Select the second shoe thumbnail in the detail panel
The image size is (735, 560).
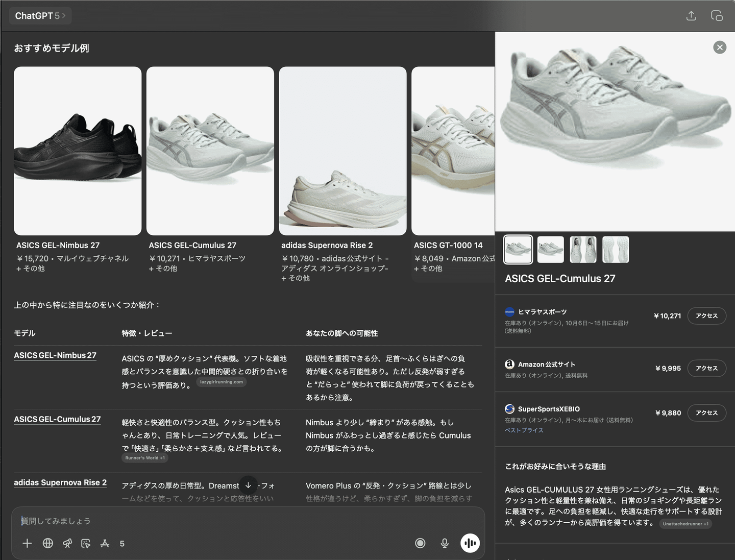click(x=551, y=250)
